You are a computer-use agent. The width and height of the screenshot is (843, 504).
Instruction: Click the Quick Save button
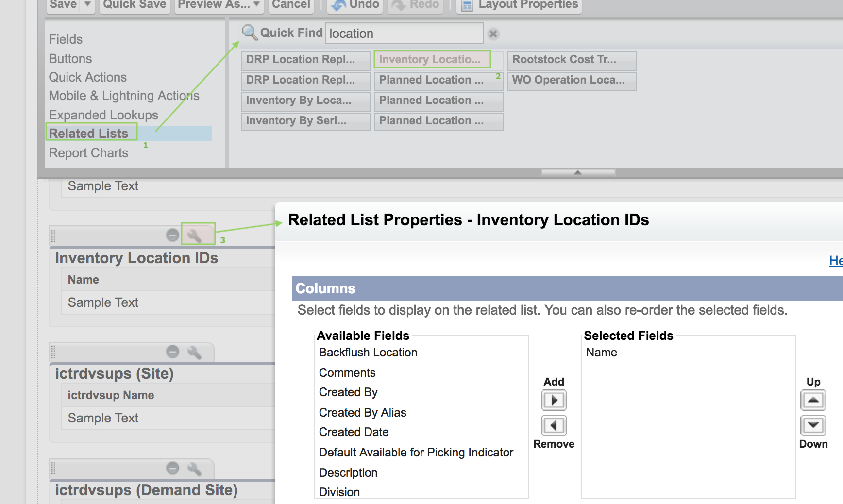135,5
